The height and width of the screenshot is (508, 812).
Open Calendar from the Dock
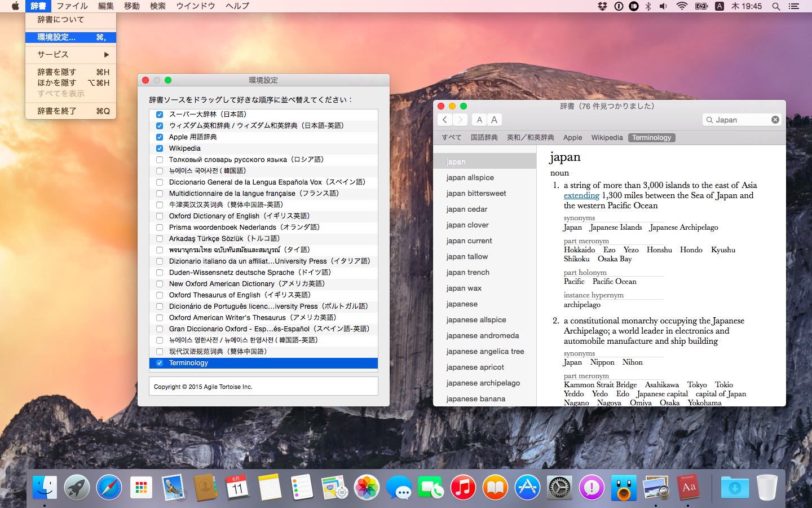coord(237,487)
